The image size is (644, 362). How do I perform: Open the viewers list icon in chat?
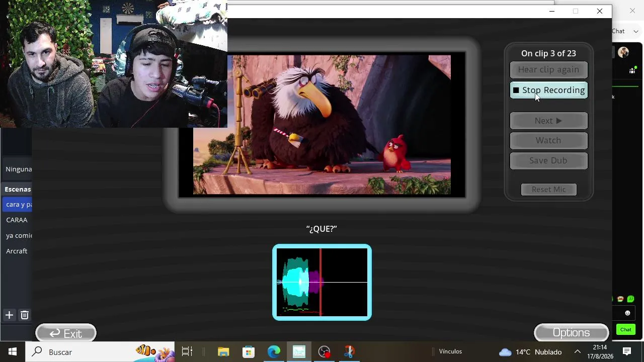coord(632,71)
